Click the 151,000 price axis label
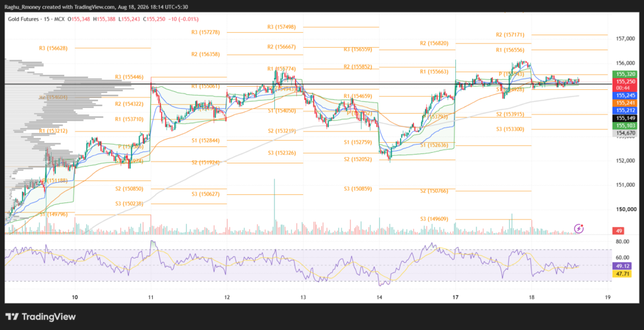 [626, 185]
